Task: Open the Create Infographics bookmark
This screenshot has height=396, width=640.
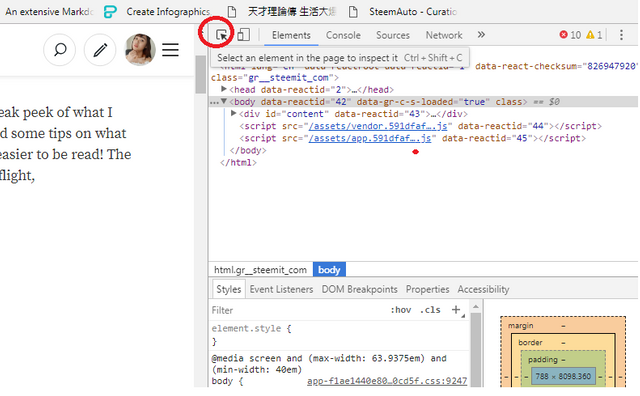Action: click(157, 12)
